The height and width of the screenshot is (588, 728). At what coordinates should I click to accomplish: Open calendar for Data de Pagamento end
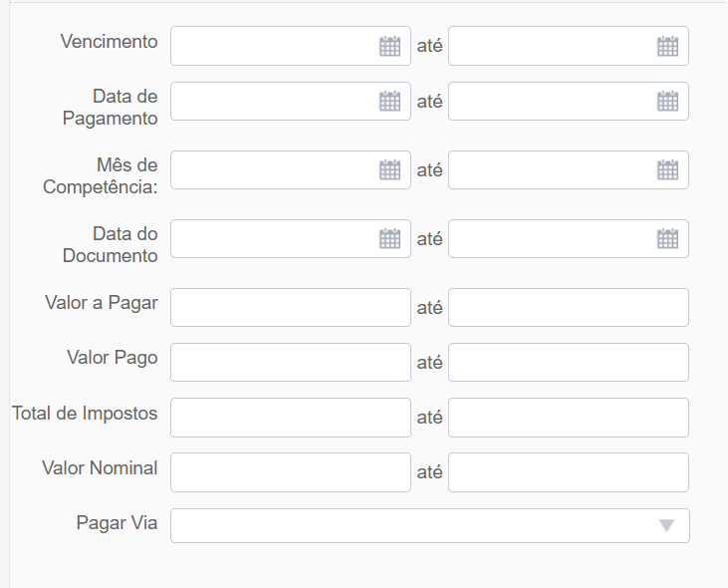667,102
